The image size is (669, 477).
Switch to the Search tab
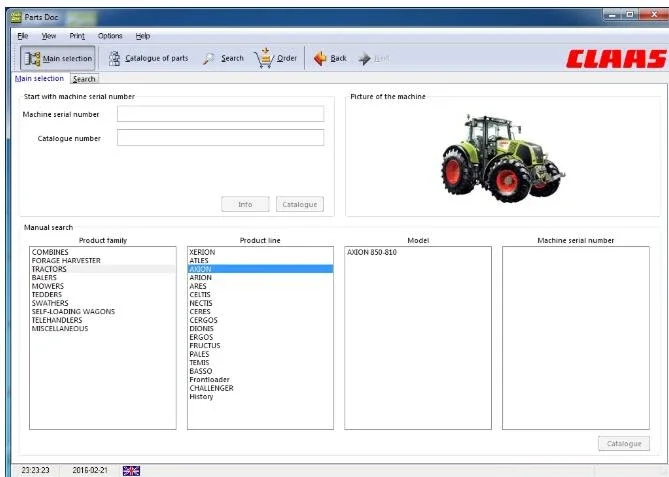click(x=84, y=79)
